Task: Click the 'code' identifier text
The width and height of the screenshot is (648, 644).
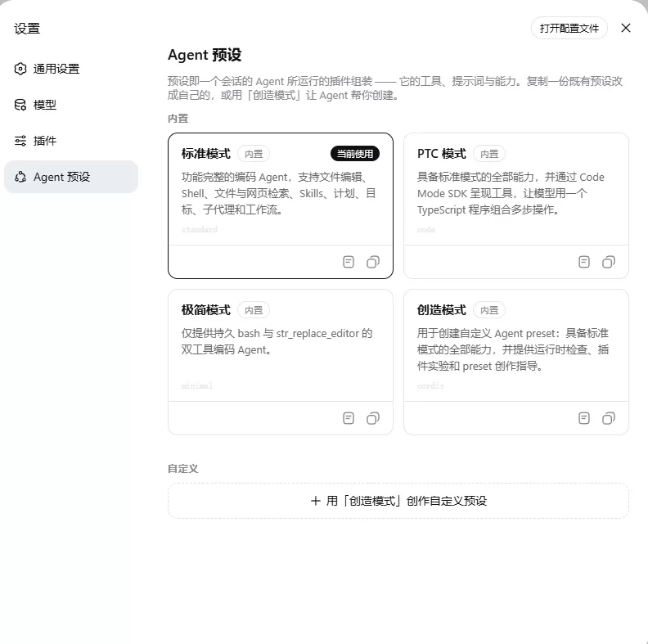Action: [426, 229]
